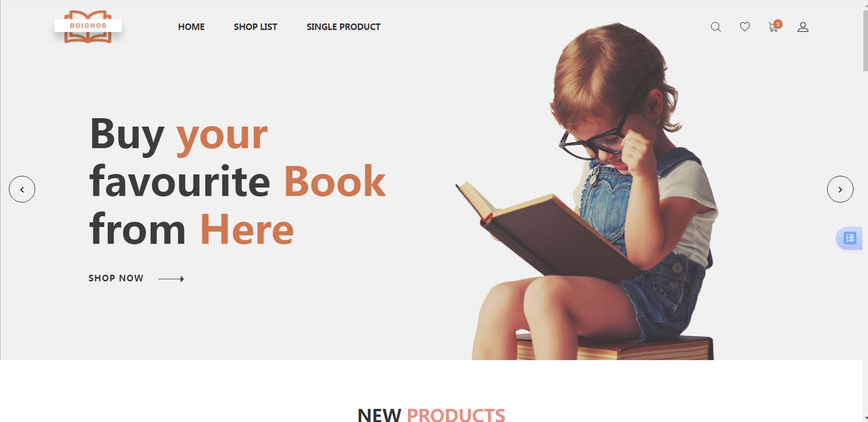
Task: Click the New Products section heading
Action: tap(431, 415)
